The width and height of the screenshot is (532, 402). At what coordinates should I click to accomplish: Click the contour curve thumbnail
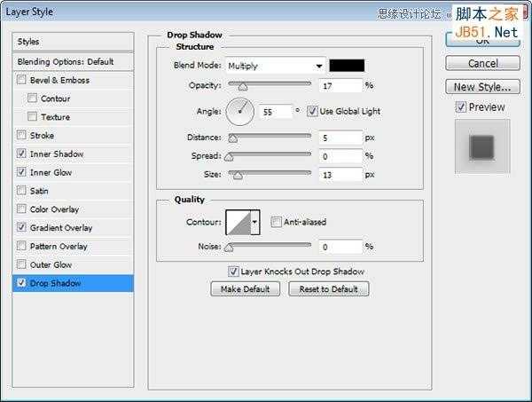tap(239, 223)
